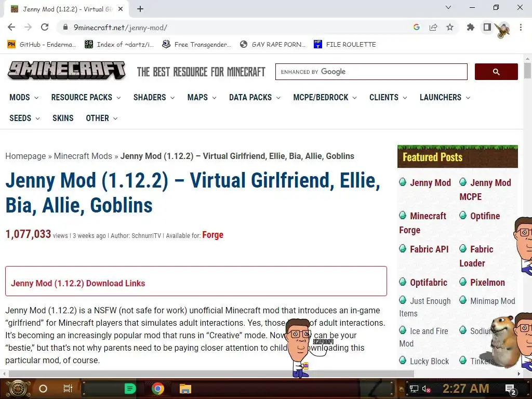Open the green notes app on taskbar
The image size is (532, 399).
click(130, 389)
